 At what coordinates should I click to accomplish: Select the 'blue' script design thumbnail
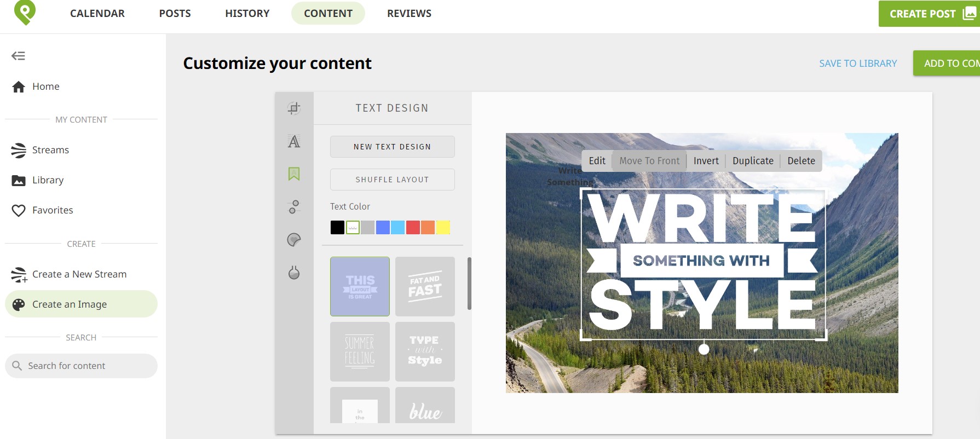[x=425, y=405]
